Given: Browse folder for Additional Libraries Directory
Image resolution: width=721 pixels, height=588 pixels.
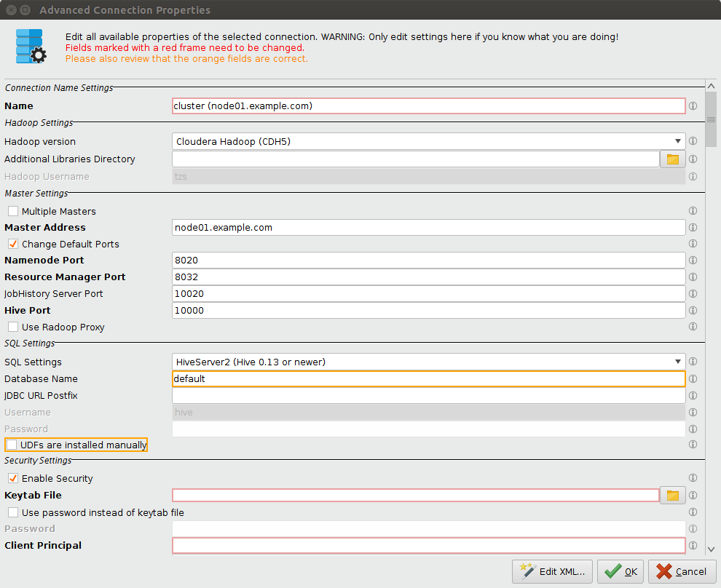Looking at the screenshot, I should point(672,159).
